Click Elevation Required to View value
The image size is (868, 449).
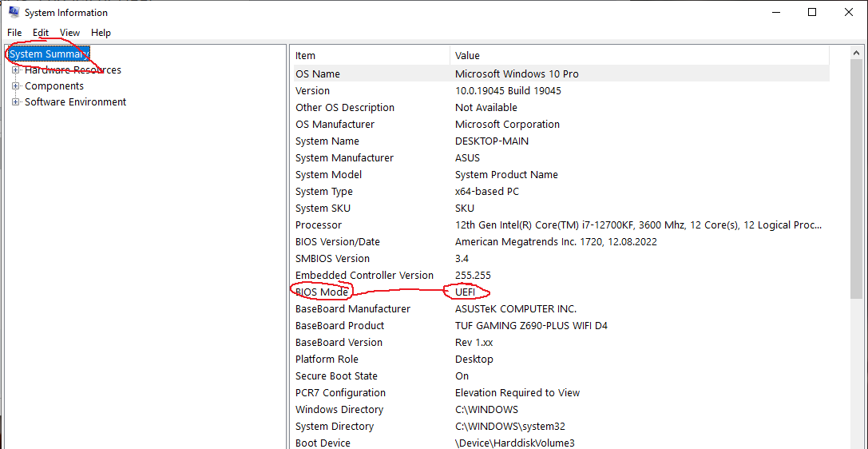(x=517, y=392)
